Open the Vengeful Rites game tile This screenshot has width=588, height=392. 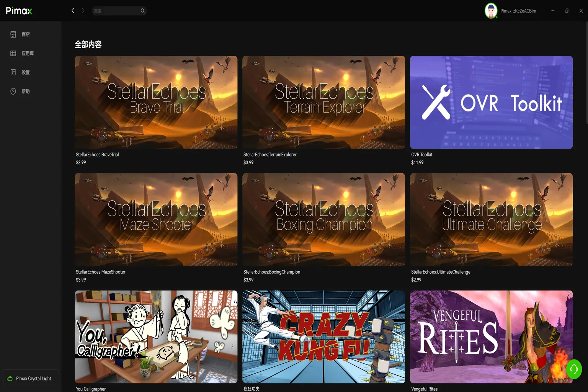pos(491,336)
